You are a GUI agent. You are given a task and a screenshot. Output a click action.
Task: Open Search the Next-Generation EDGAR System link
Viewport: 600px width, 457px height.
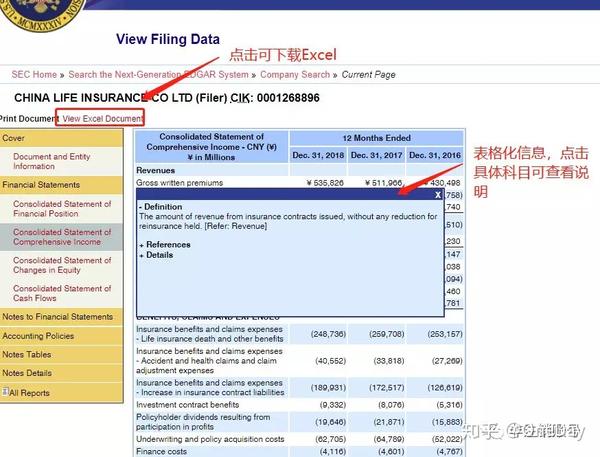158,74
